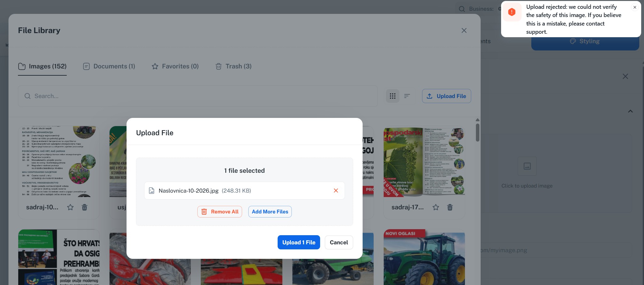Favorite the sadraj-10 image
This screenshot has width=644, height=285.
click(x=71, y=207)
